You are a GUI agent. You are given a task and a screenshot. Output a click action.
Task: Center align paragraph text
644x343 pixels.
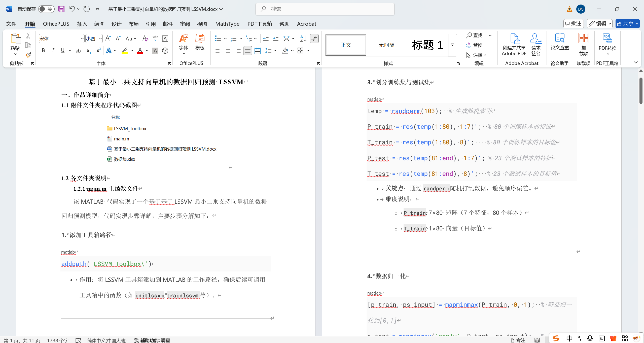point(228,51)
